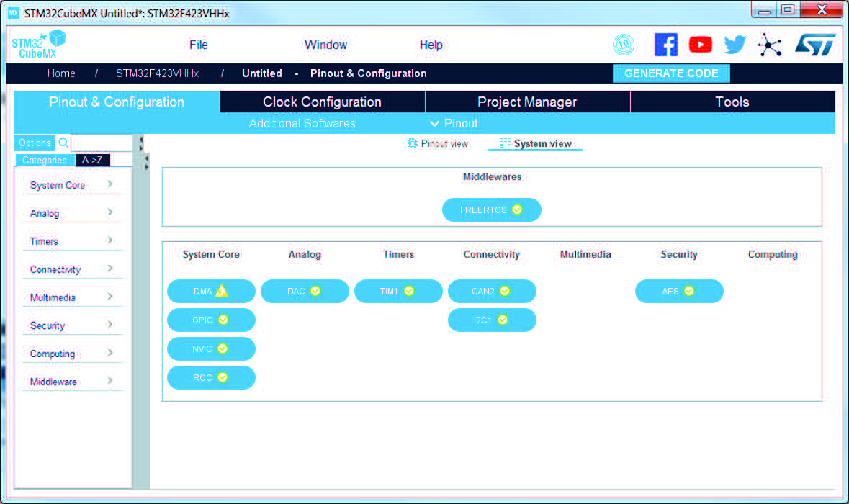Click the green check on FREERTOS
849x504 pixels.
517,210
